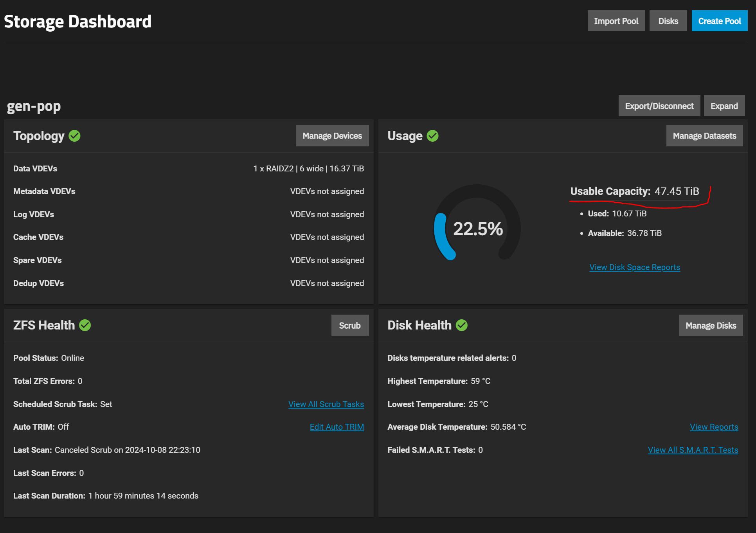Open the Disks page
This screenshot has width=756, height=533.
pos(668,21)
